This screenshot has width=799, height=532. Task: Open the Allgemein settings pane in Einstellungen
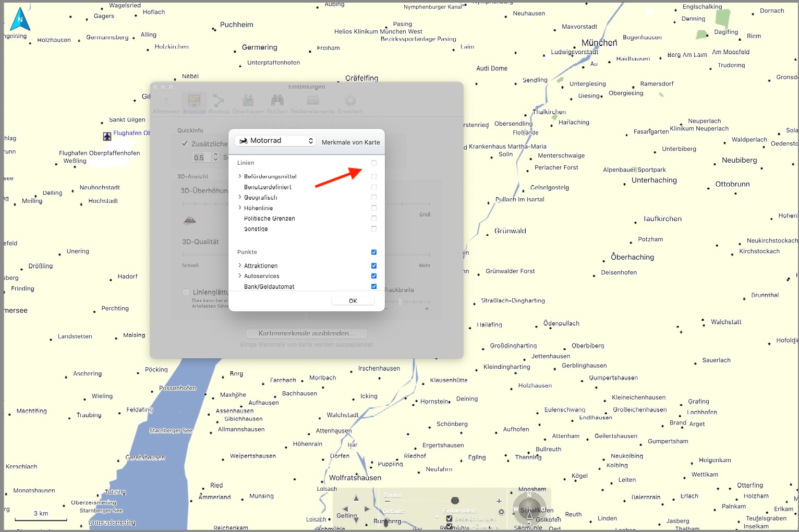point(166,104)
